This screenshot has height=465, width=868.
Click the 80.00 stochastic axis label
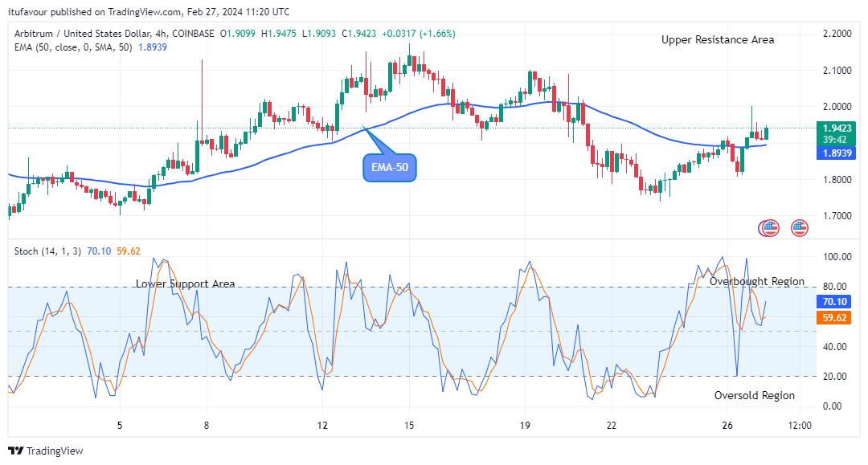835,287
